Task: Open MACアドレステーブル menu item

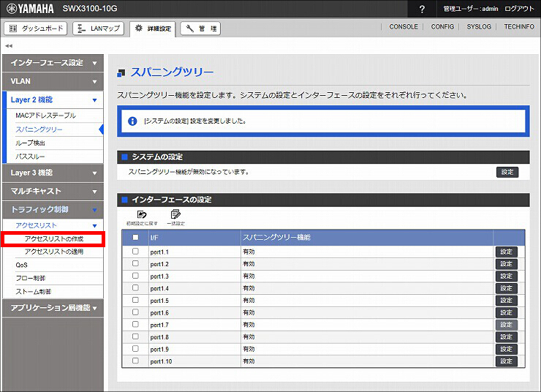Action: click(55, 116)
